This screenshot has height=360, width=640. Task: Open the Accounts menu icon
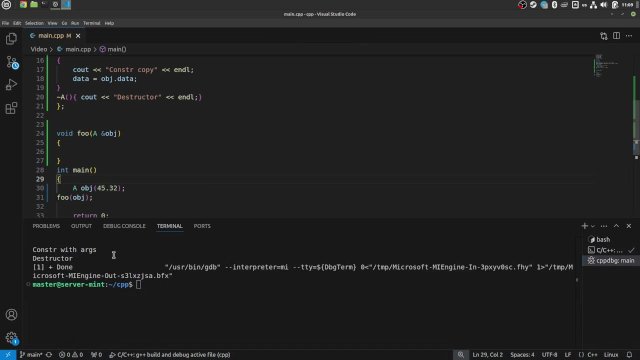tap(11, 315)
